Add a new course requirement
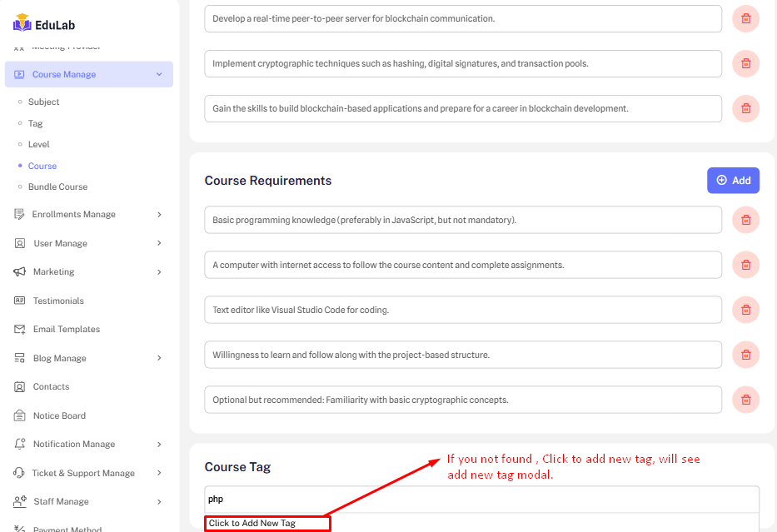Viewport: 777px width, 532px height. pyautogui.click(x=733, y=180)
